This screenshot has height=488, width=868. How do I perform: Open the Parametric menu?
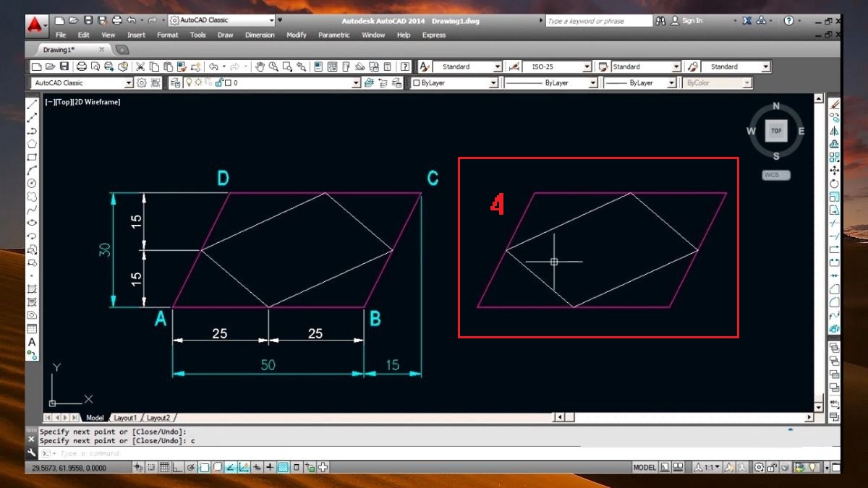[x=334, y=35]
